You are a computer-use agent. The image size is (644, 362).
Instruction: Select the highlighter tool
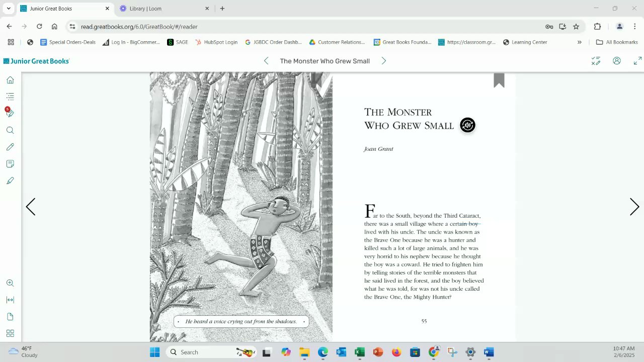click(10, 180)
